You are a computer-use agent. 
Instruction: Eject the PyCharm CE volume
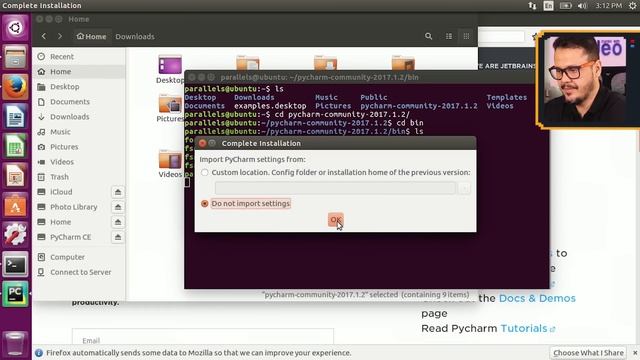[118, 237]
